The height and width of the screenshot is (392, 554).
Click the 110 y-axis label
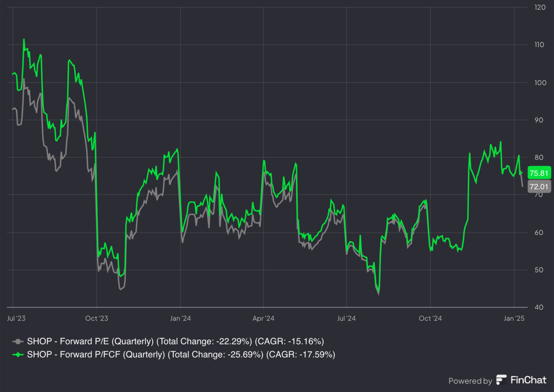tap(540, 45)
